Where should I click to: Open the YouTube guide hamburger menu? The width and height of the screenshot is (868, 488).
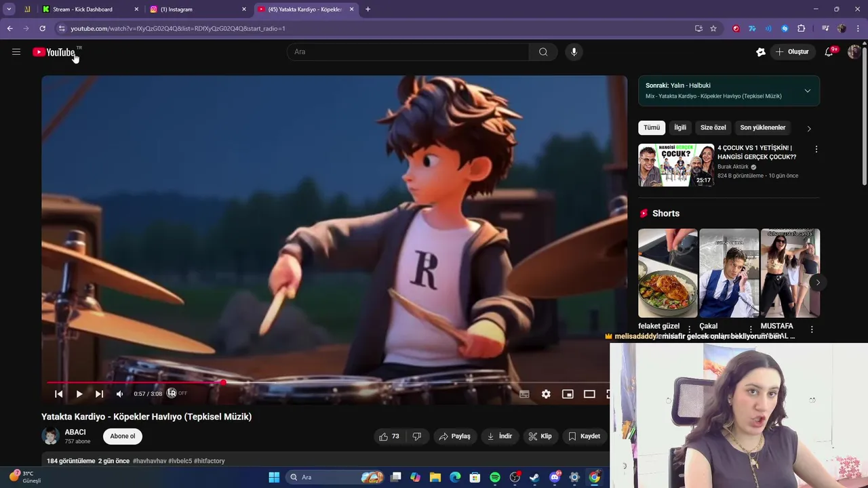pyautogui.click(x=16, y=52)
